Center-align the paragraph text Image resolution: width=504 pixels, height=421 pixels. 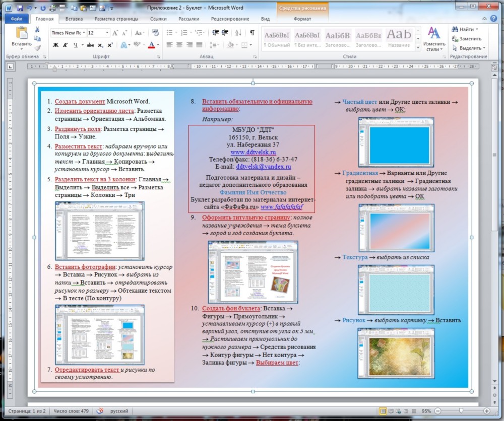pyautogui.click(x=179, y=45)
